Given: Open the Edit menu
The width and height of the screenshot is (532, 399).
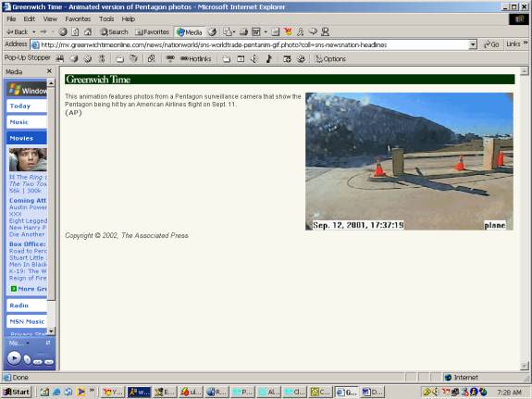Looking at the screenshot, I should [x=30, y=19].
